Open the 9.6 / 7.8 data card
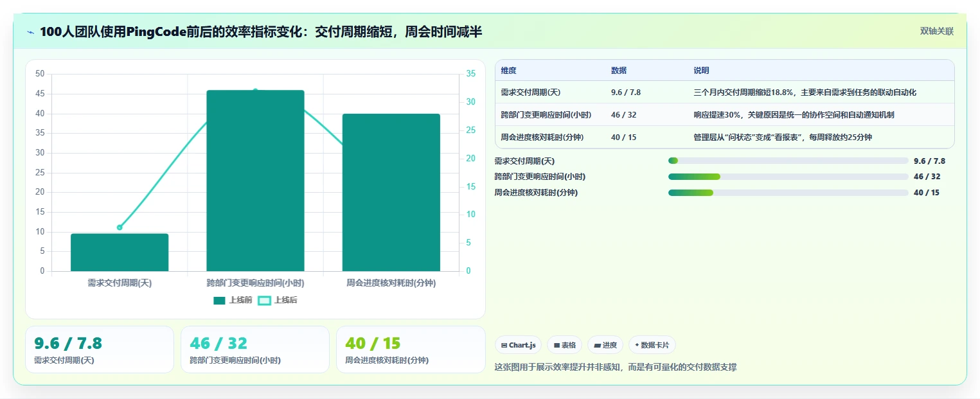 100,350
